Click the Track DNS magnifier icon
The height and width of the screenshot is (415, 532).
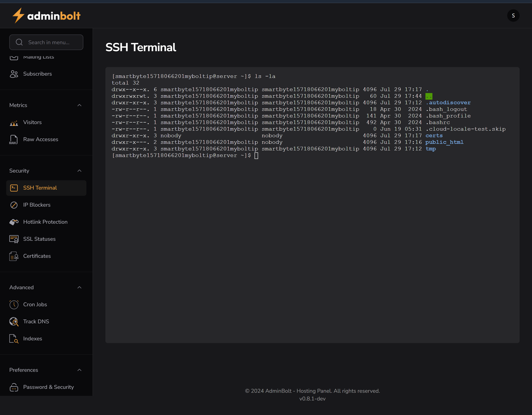(14, 321)
